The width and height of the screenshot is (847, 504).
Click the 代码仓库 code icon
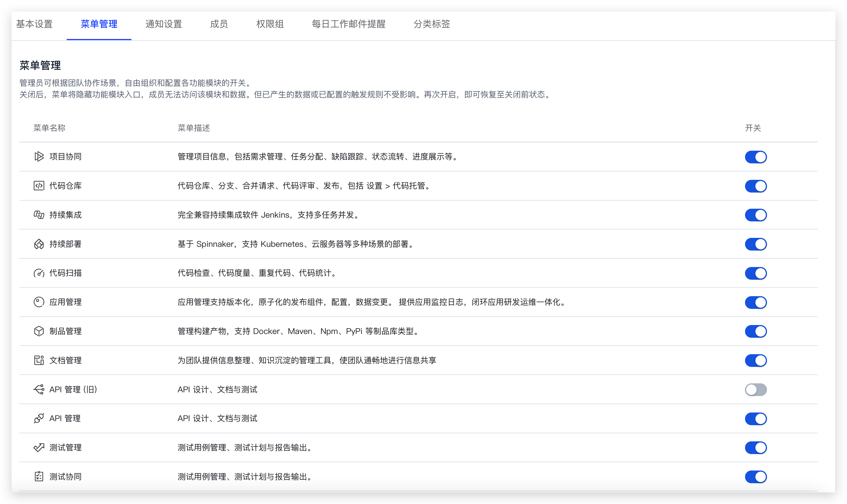click(39, 186)
